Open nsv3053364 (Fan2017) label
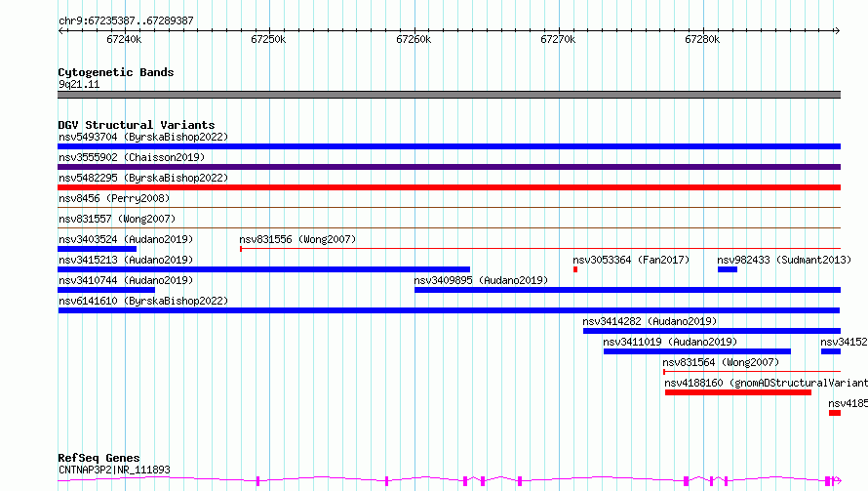The image size is (868, 491). point(631,260)
